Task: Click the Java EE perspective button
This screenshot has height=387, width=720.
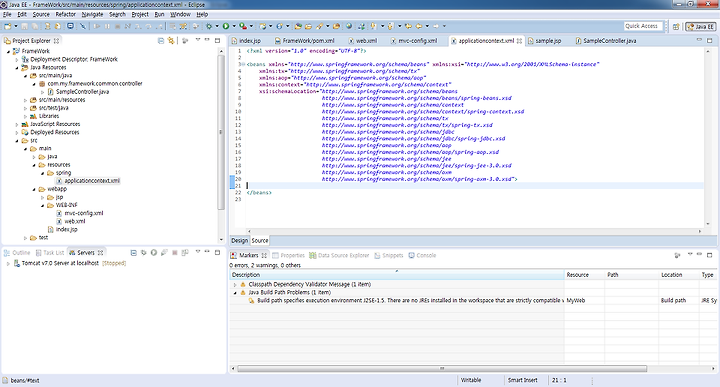Action: pos(700,27)
